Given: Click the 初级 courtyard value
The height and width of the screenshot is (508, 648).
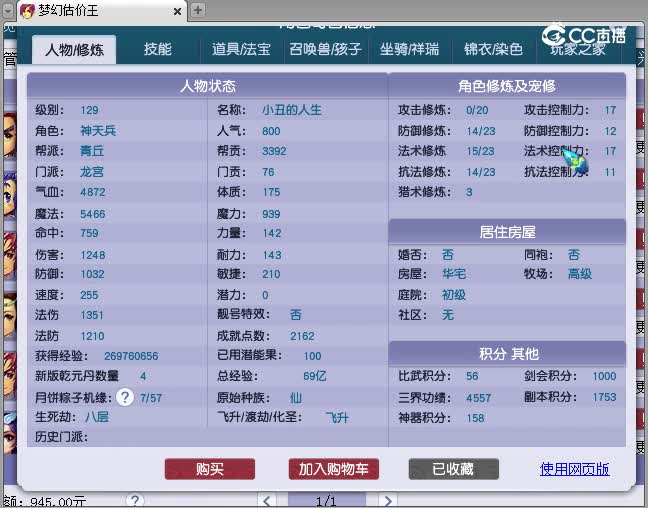Looking at the screenshot, I should 454,295.
